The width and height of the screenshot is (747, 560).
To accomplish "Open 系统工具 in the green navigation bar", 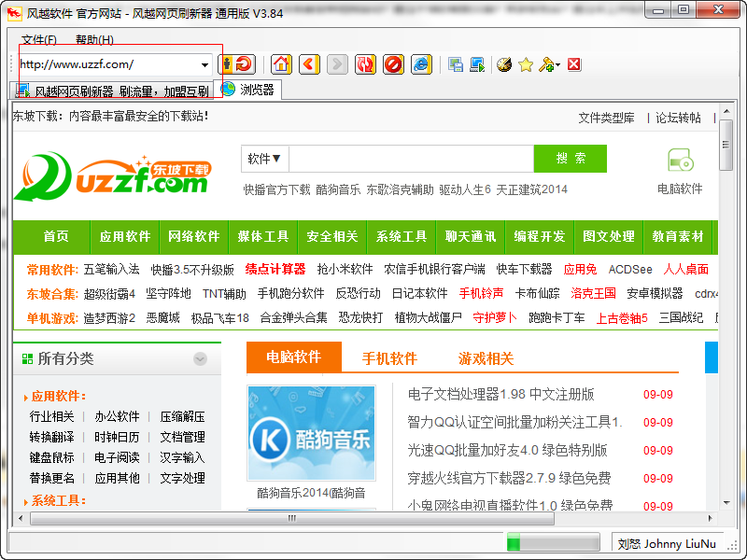I will 402,237.
